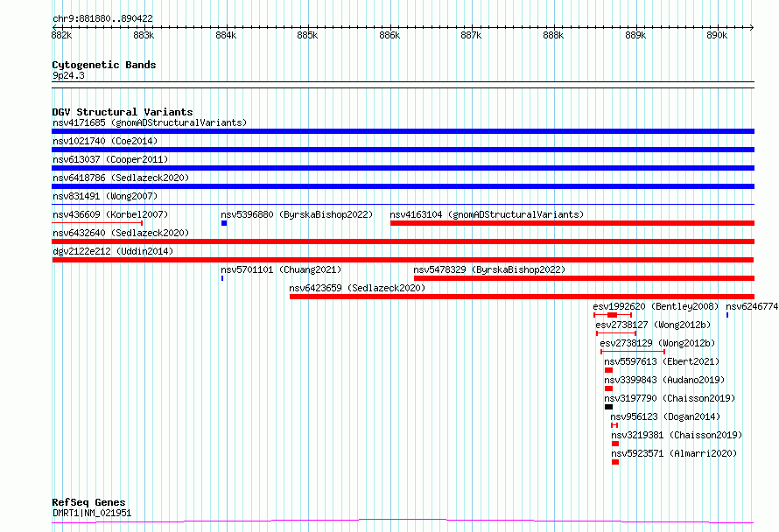779x532 pixels.
Task: Select the nsv6246774 label at right edge
Action: 752,306
